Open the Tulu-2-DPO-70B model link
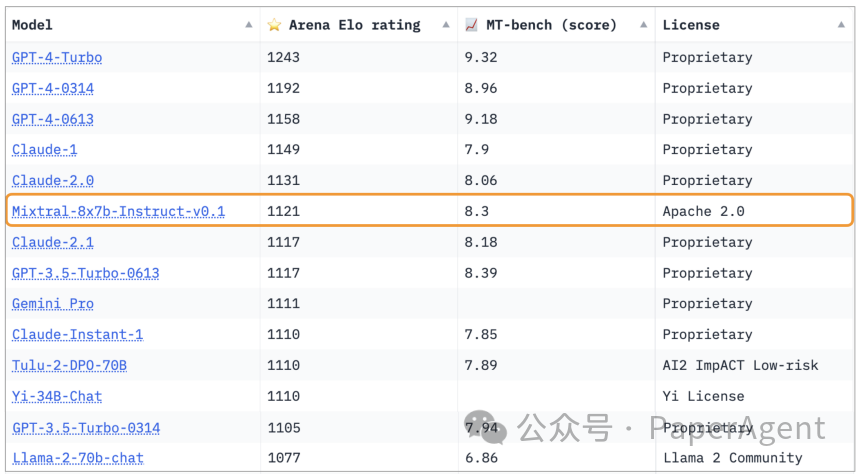Image resolution: width=862 pixels, height=474 pixels. 69,365
